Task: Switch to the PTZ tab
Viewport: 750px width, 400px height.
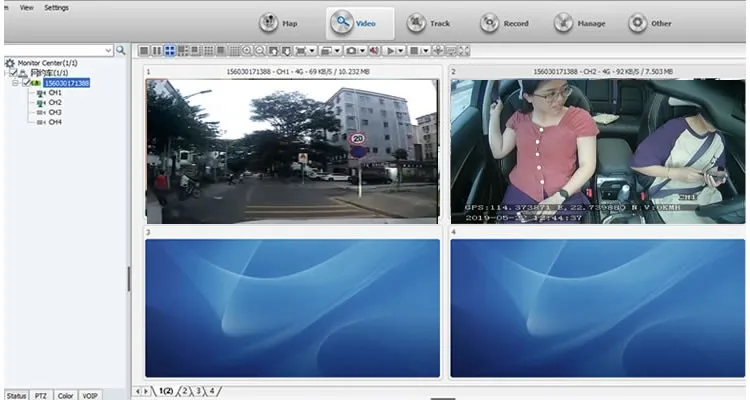Action: [x=41, y=395]
